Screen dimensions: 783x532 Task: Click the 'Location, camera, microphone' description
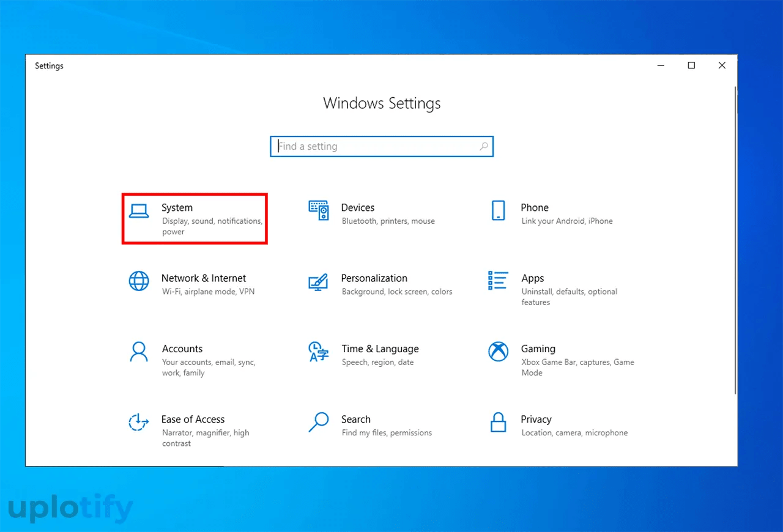pyautogui.click(x=575, y=433)
